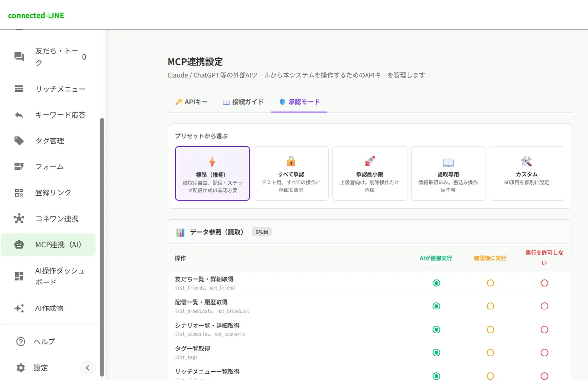Open the 友だち・トーク chat icon
This screenshot has height=380, width=588.
click(19, 57)
